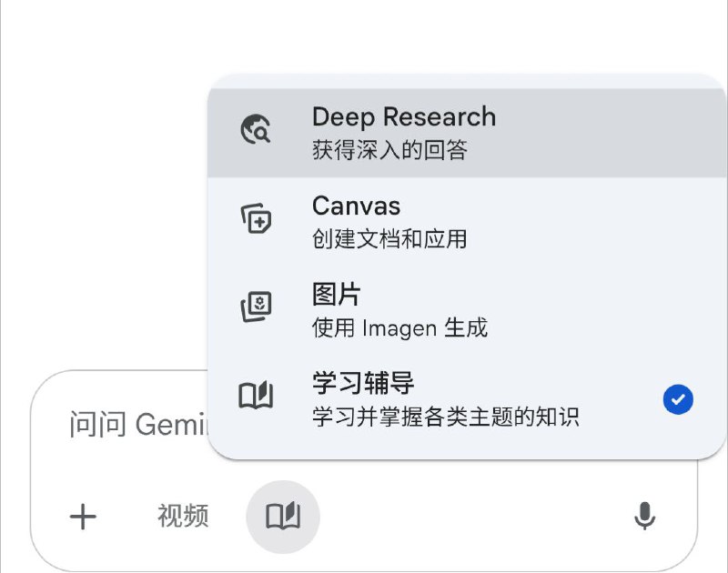Click the blue selected indicator circle
Image resolution: width=728 pixels, height=573 pixels.
[677, 399]
